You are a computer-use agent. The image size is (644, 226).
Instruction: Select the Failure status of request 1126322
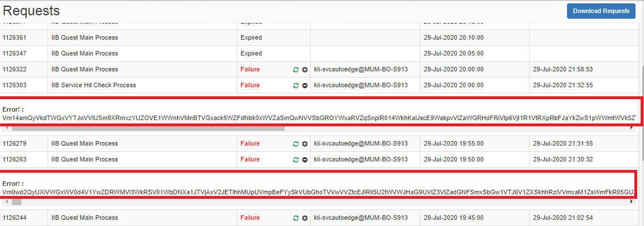[x=250, y=70]
